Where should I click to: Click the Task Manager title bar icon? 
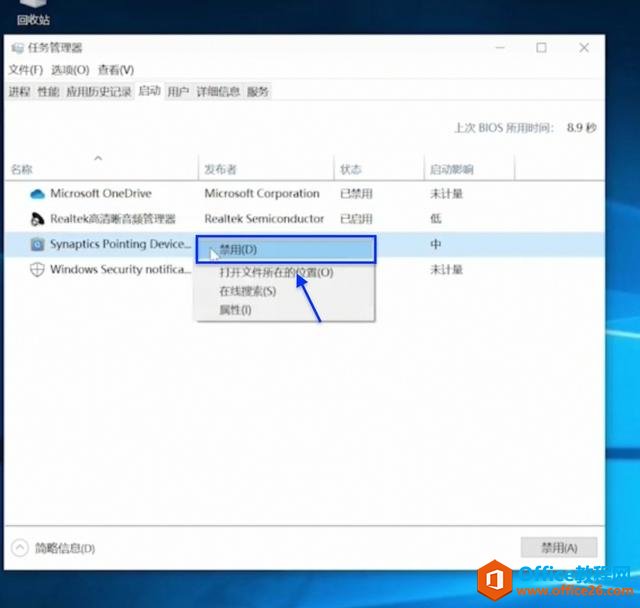click(17, 48)
